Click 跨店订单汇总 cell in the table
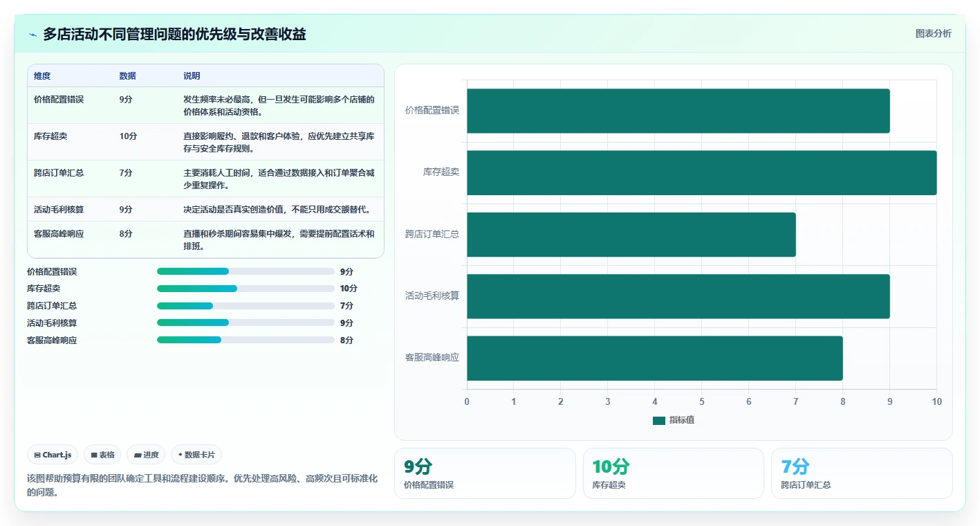The height and width of the screenshot is (526, 980). click(x=59, y=172)
